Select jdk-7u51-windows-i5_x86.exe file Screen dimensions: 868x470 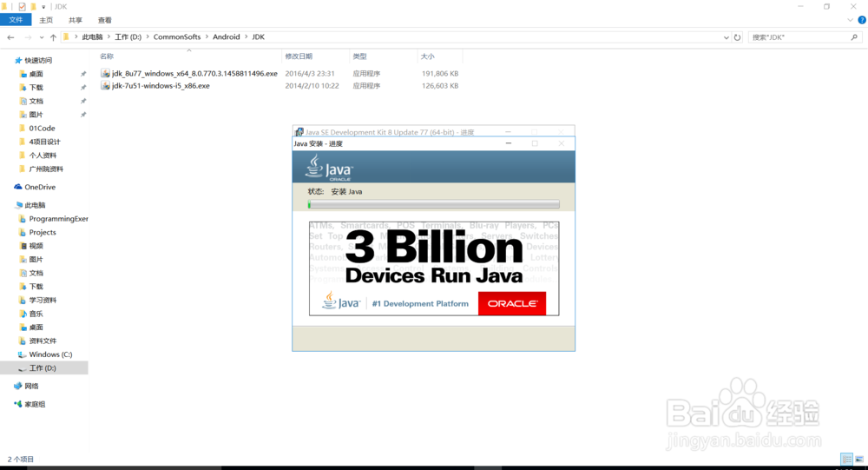(161, 86)
